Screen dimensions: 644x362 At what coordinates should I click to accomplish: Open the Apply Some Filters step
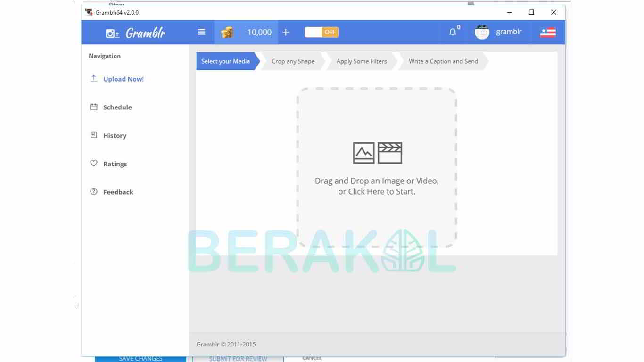(x=361, y=61)
